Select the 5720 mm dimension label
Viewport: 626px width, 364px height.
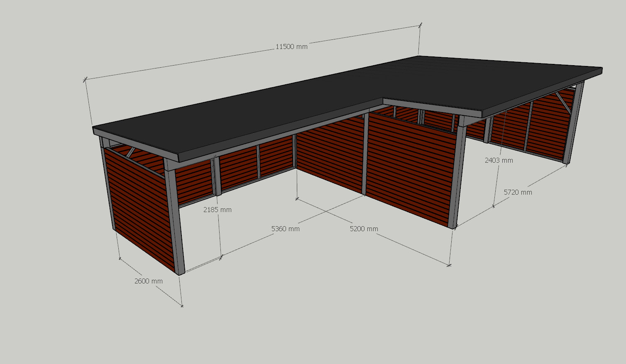point(518,192)
